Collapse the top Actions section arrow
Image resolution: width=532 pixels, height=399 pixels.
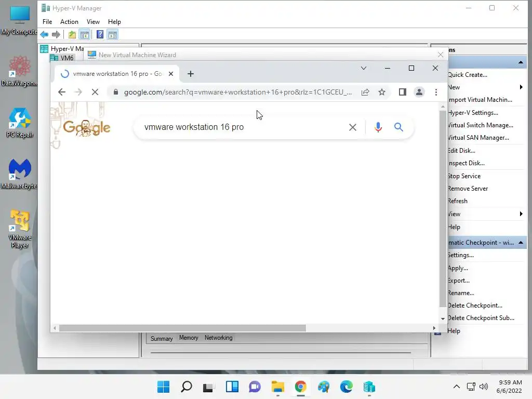[521, 62]
